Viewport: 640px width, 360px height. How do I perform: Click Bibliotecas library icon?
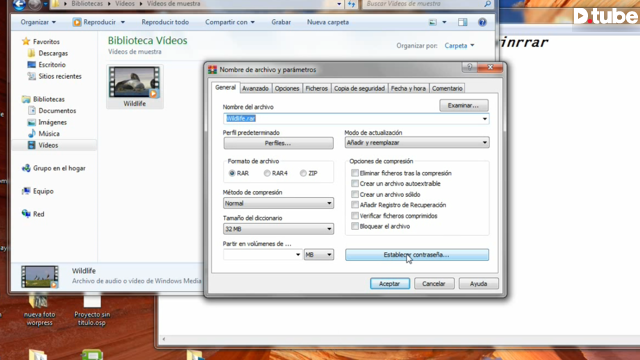tap(26, 99)
